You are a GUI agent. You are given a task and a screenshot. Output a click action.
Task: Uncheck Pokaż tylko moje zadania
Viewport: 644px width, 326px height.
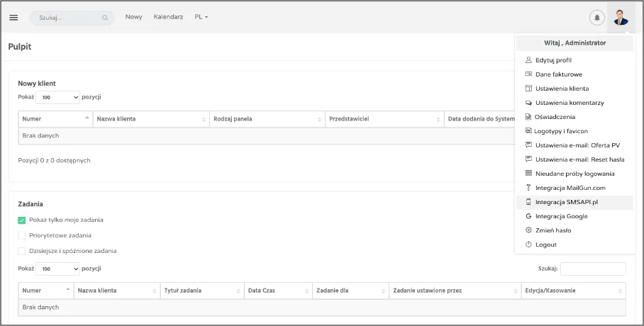[x=22, y=220]
